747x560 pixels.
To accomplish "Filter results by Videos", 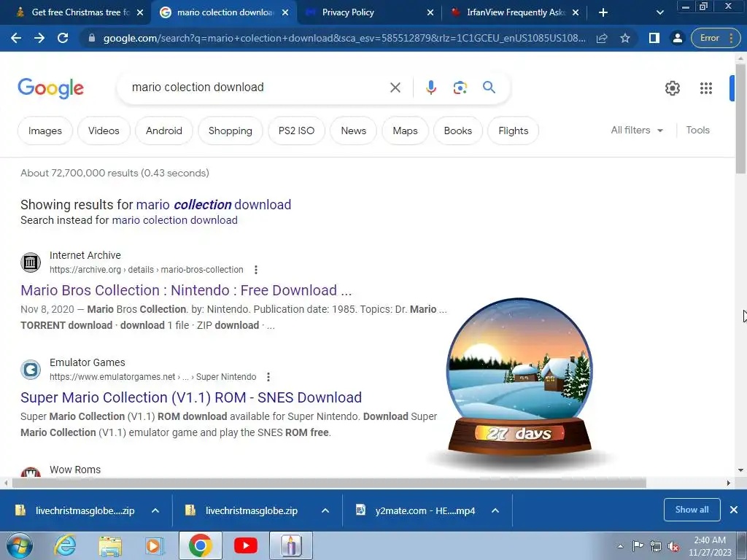I will click(104, 131).
